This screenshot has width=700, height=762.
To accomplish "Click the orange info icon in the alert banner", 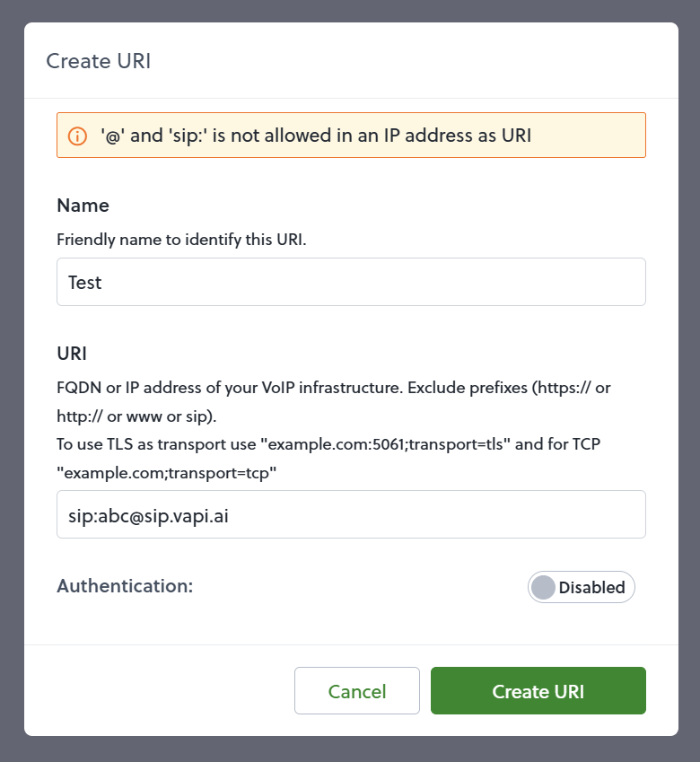I will click(x=77, y=136).
